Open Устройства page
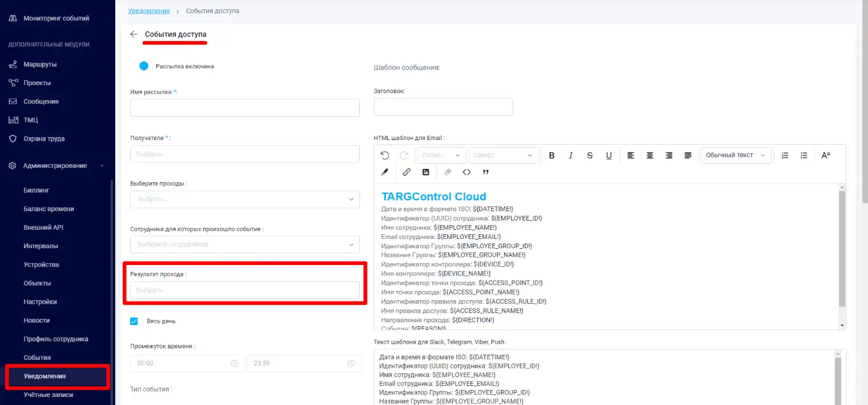This screenshot has height=405, width=868. click(x=41, y=264)
